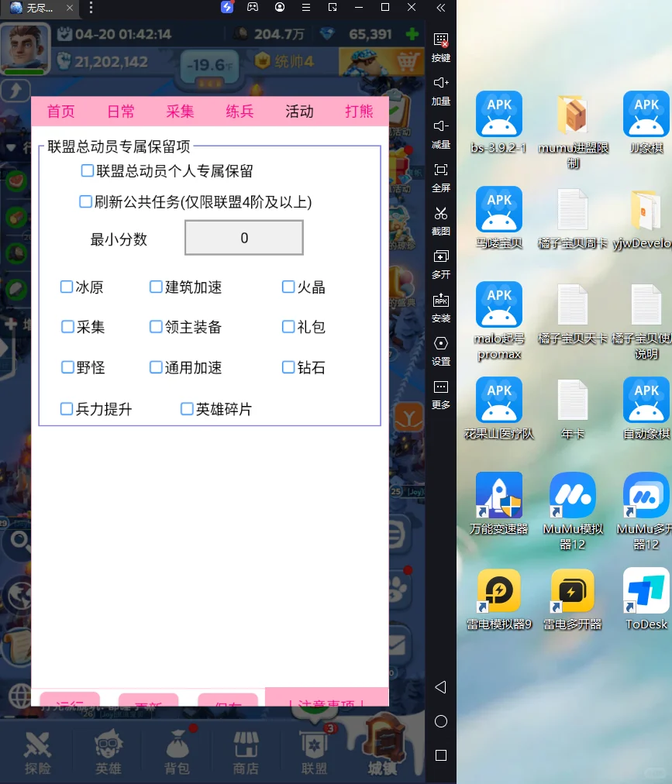Screen dimensions: 672x784
Task: Open the key mapping panel via 按键
Action: (x=441, y=46)
